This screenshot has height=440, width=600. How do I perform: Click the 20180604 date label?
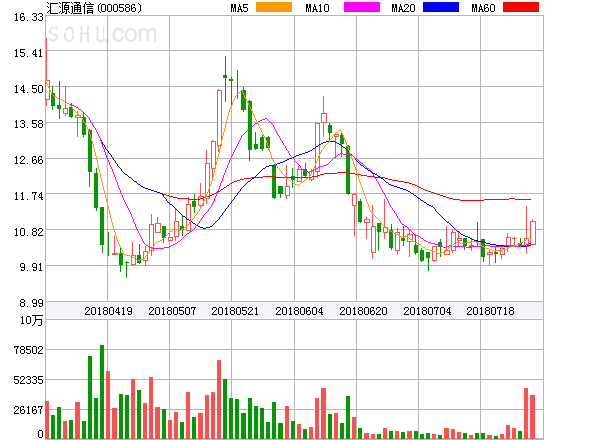[299, 311]
